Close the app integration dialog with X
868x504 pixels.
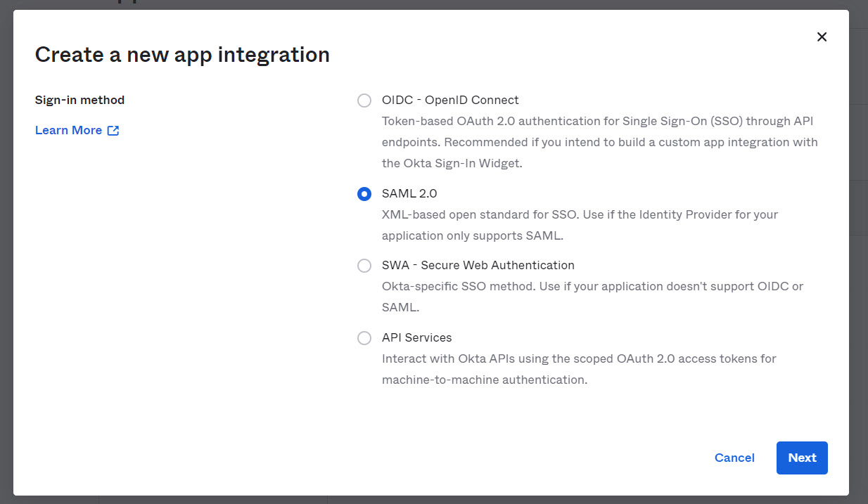point(822,37)
